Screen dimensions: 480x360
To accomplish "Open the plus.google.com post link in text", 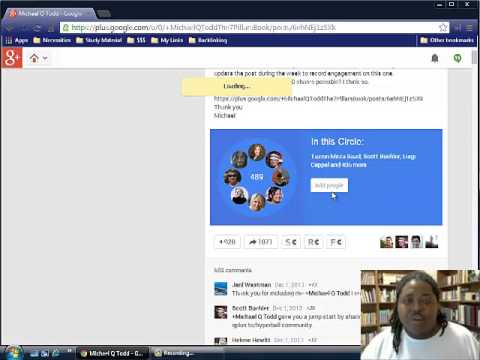I will [x=318, y=99].
